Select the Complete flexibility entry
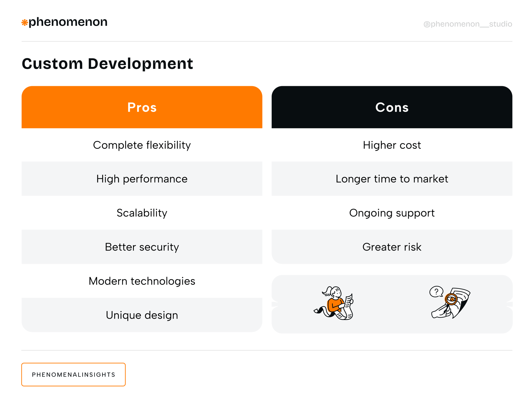This screenshot has height=399, width=532. (x=142, y=145)
